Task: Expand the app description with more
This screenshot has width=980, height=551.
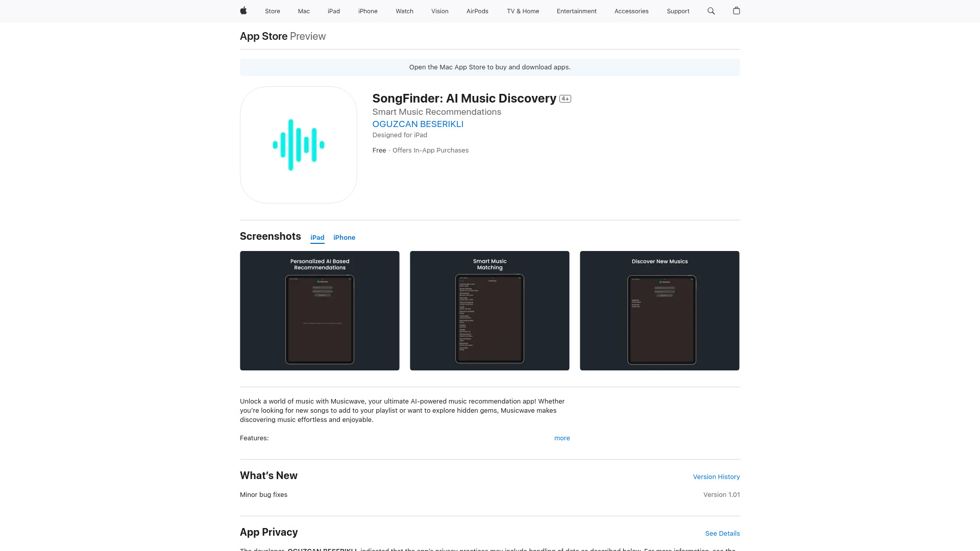Action: coord(561,438)
